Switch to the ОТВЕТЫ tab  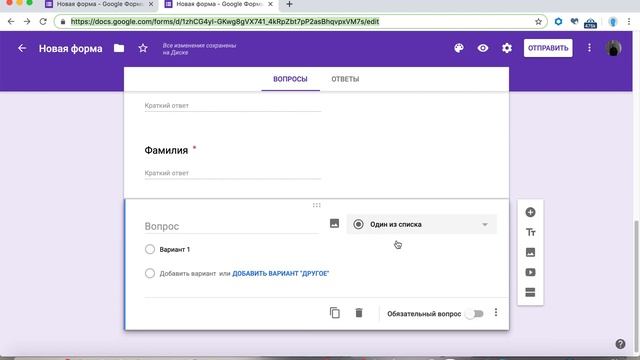345,79
